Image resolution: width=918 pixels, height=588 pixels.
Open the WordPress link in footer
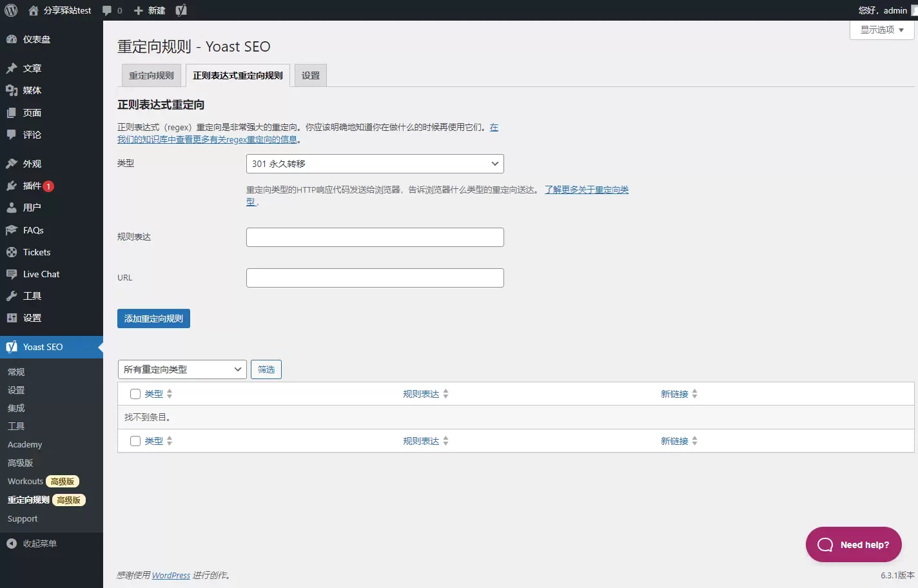[x=171, y=575]
